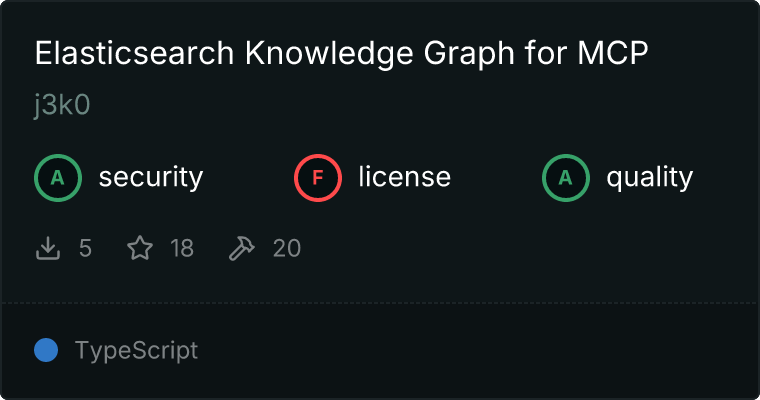Click the star icon
Viewport: 760px width, 400px height.
coord(140,248)
